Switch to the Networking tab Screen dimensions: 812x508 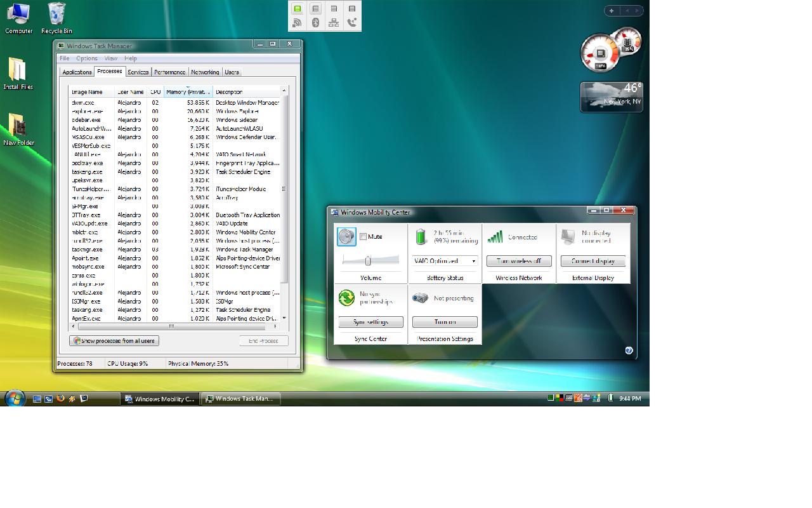(205, 72)
